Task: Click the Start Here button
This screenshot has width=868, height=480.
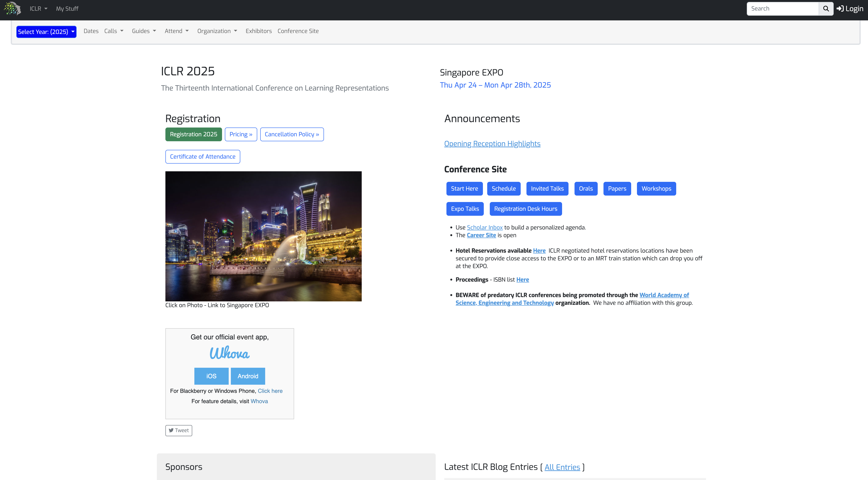Action: pyautogui.click(x=464, y=188)
